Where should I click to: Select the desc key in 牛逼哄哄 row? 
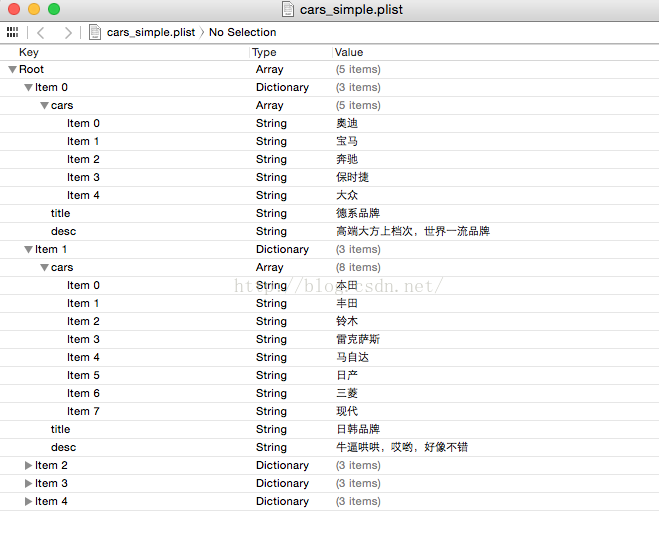click(x=63, y=447)
